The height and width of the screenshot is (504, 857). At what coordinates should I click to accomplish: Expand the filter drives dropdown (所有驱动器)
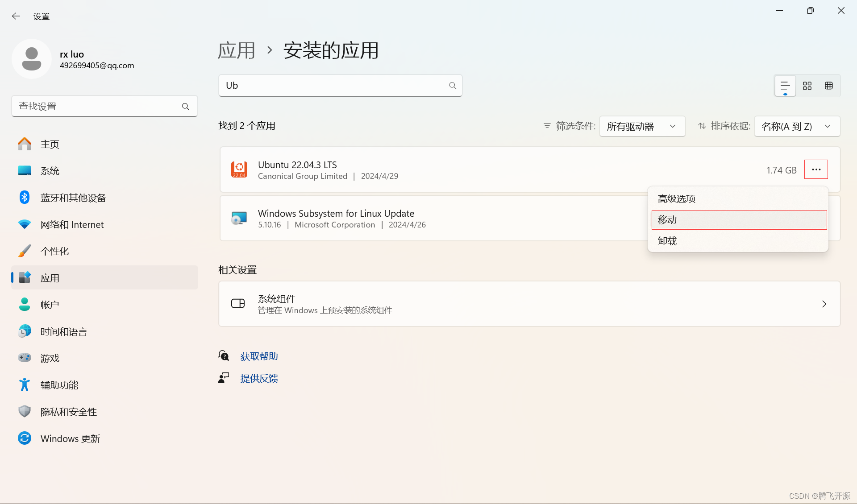[642, 126]
